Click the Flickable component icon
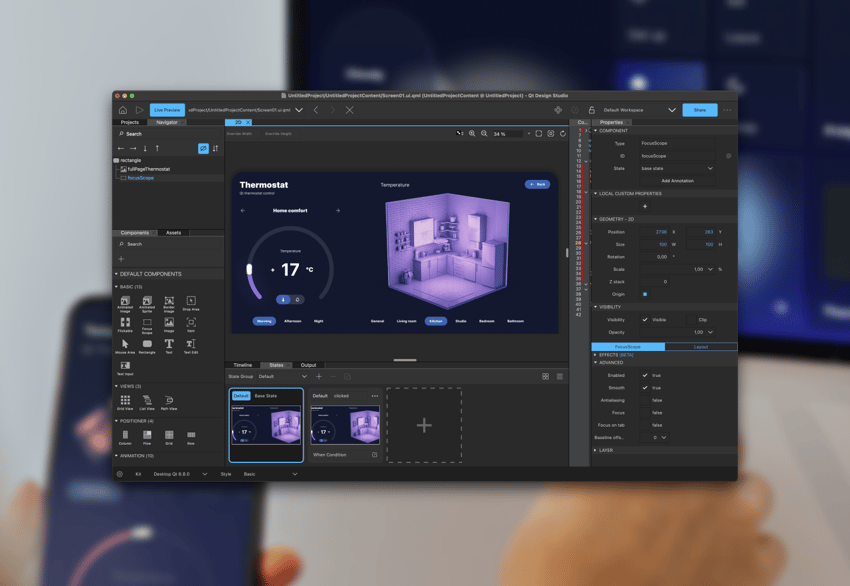850x586 pixels. tap(124, 323)
